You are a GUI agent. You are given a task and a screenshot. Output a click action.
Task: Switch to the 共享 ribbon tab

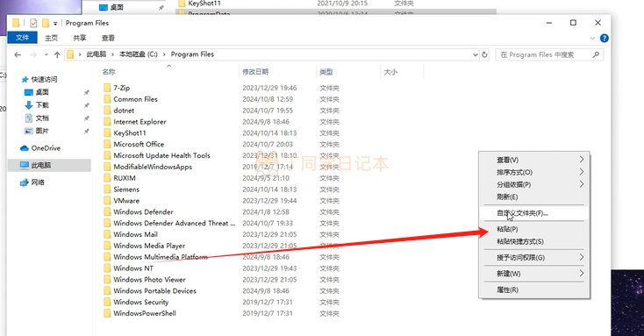point(80,38)
